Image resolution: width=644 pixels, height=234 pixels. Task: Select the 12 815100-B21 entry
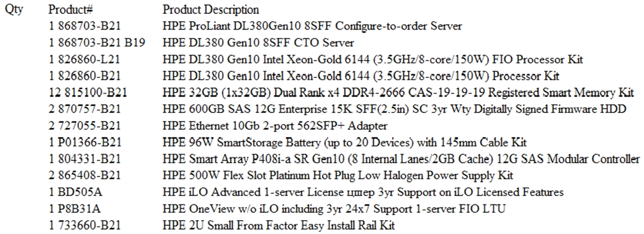[88, 93]
